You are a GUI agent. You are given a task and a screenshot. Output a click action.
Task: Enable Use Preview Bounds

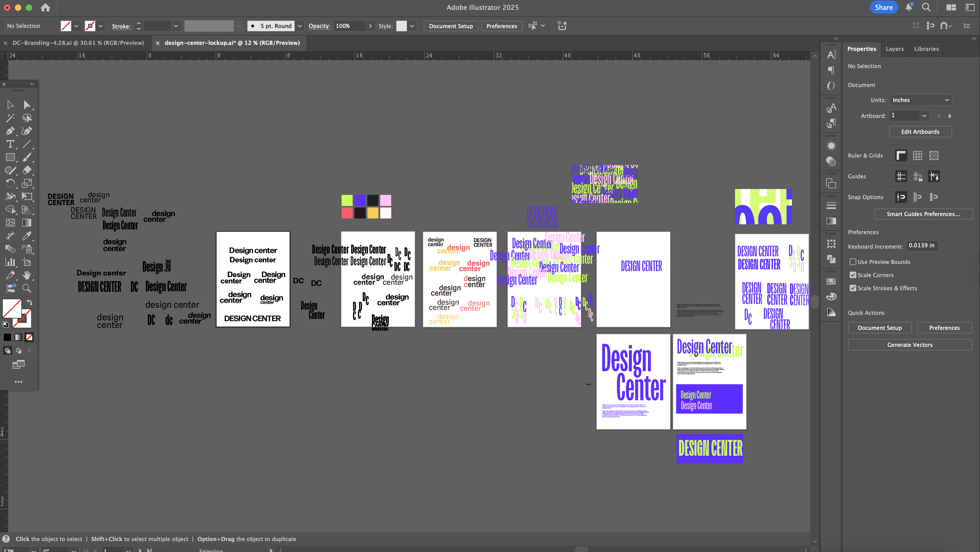point(853,262)
